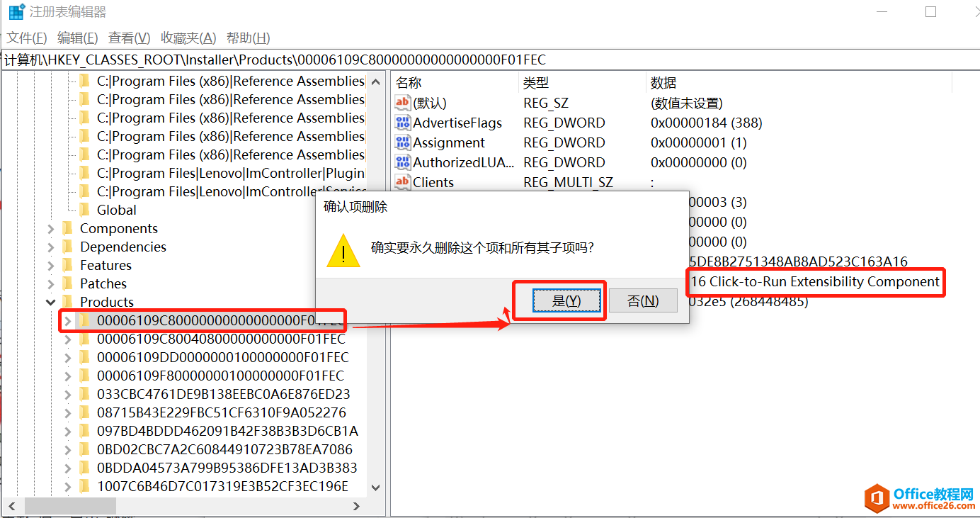Expand the Components tree node
The width and height of the screenshot is (980, 518).
coord(51,229)
